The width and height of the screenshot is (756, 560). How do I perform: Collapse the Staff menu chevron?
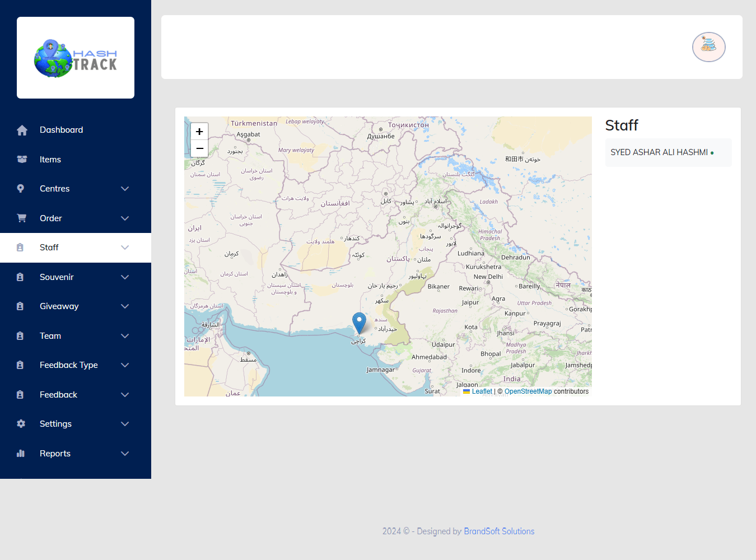[x=125, y=248]
